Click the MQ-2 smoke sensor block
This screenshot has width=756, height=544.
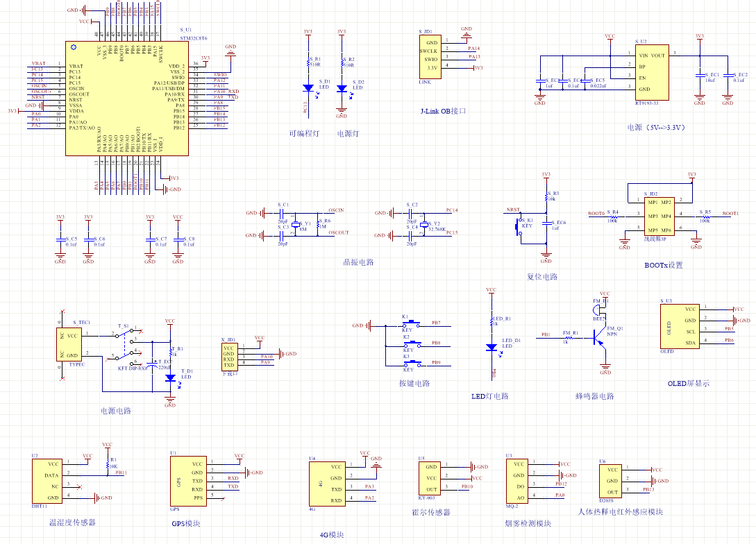(x=517, y=481)
